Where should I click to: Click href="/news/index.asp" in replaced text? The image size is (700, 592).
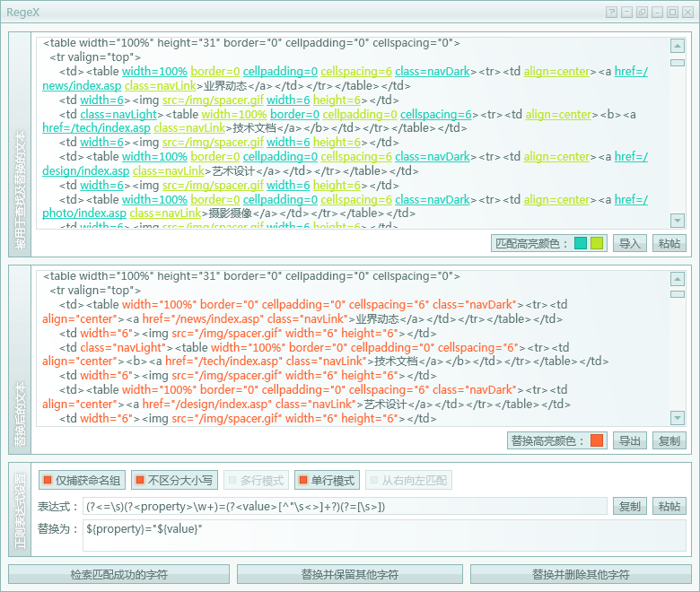[201, 319]
